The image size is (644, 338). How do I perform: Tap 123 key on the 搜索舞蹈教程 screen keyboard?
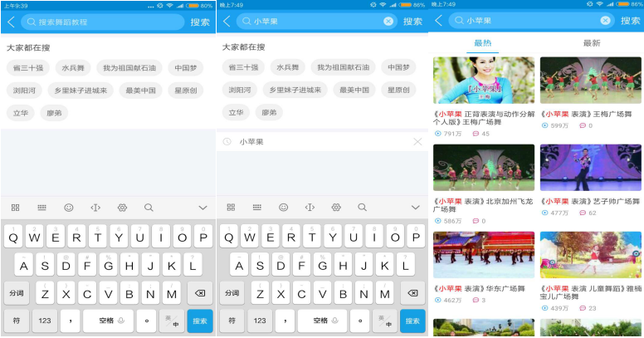44,321
